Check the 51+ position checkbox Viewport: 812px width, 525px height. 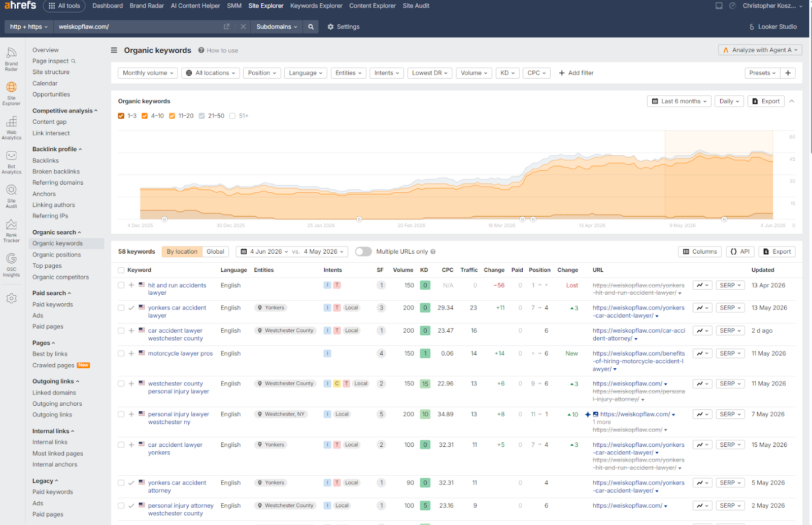pos(232,116)
